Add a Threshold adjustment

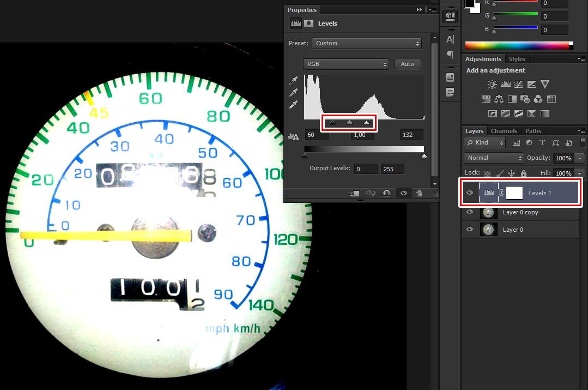click(519, 114)
